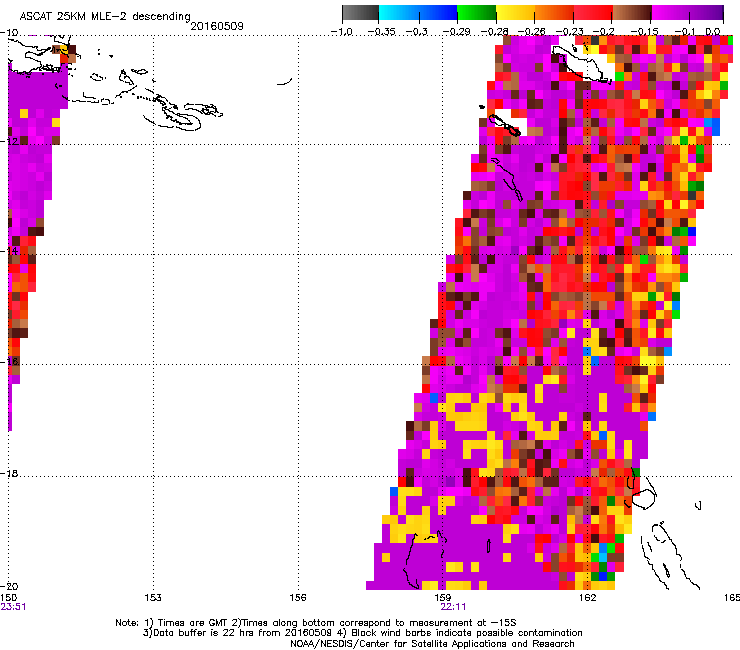
Task: Click the -0.26 color scale label
Action: (x=532, y=32)
